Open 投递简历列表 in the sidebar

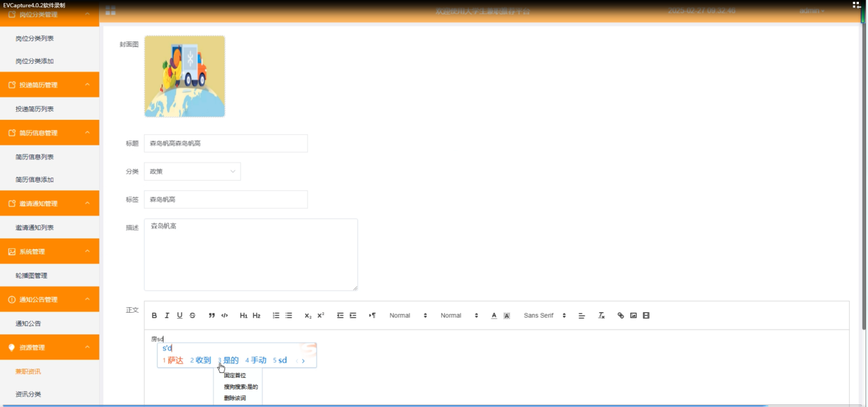click(x=35, y=109)
